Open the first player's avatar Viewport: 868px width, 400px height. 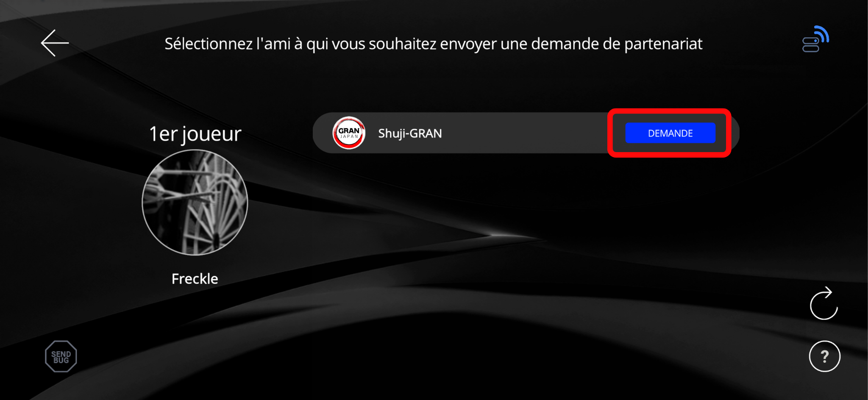[195, 203]
